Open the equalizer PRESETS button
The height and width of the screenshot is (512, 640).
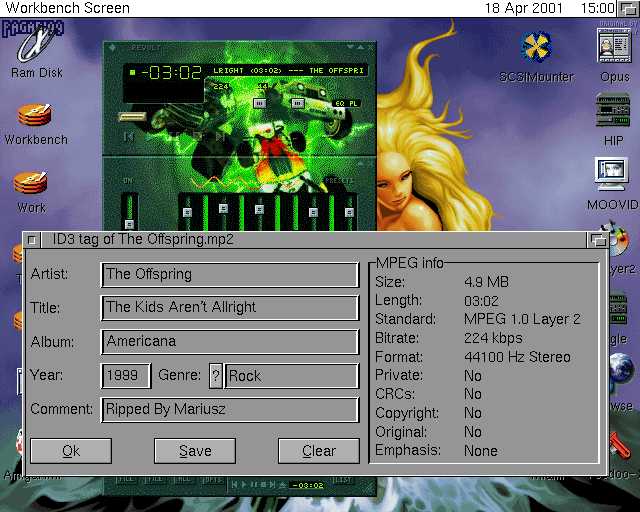tap(339, 180)
